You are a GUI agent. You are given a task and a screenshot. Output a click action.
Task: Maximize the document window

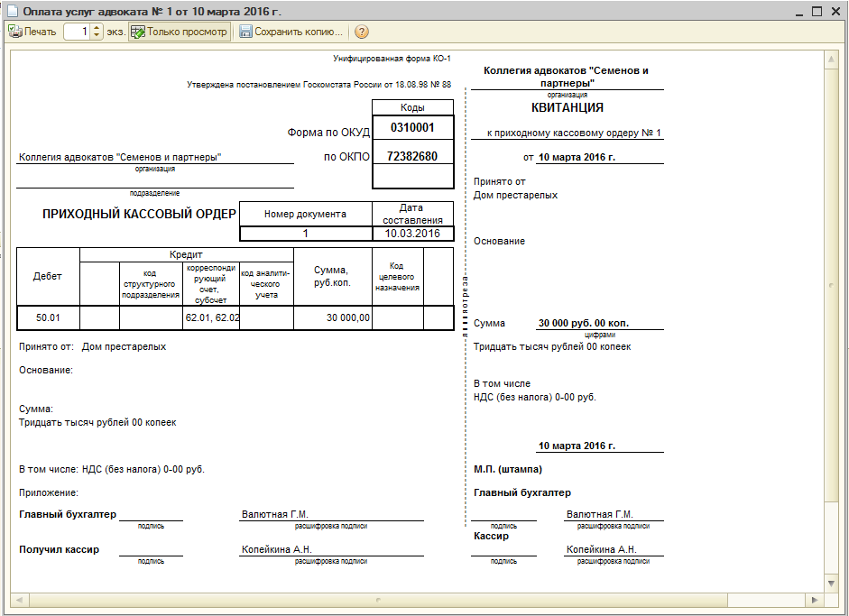pos(817,12)
